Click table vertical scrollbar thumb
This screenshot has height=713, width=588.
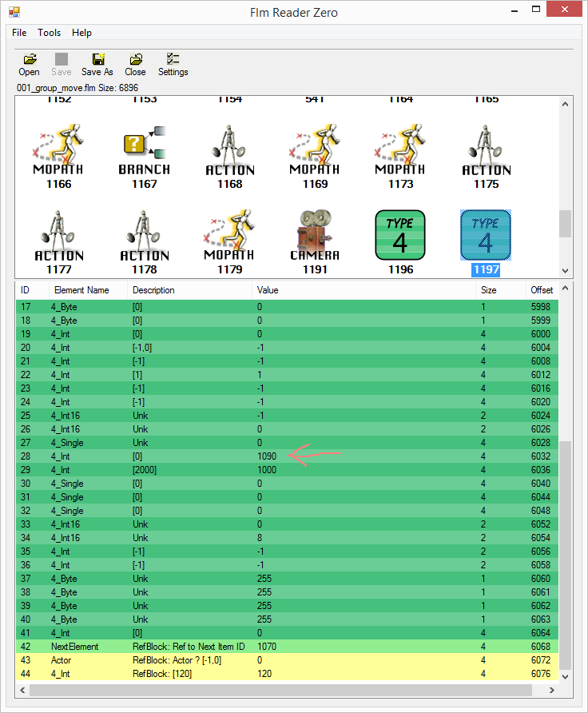566,555
